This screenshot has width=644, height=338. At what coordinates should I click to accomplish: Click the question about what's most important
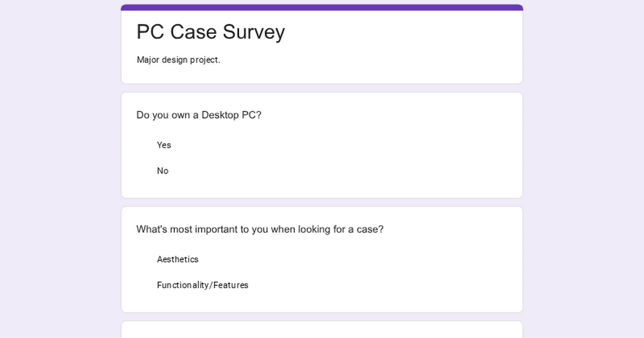coord(260,229)
